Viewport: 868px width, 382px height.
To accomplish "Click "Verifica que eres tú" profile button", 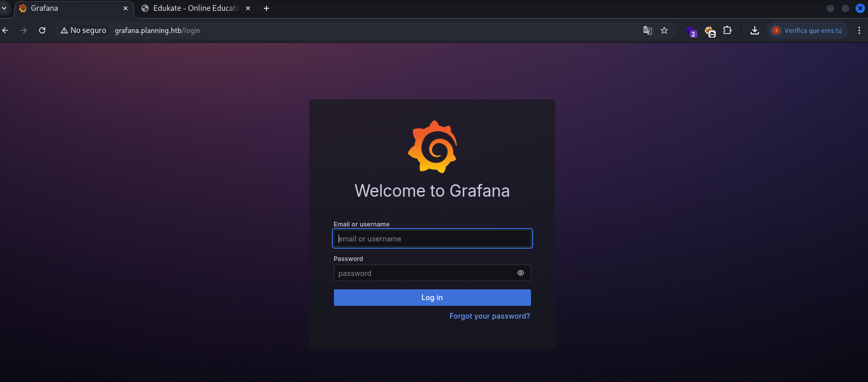I will coord(807,30).
